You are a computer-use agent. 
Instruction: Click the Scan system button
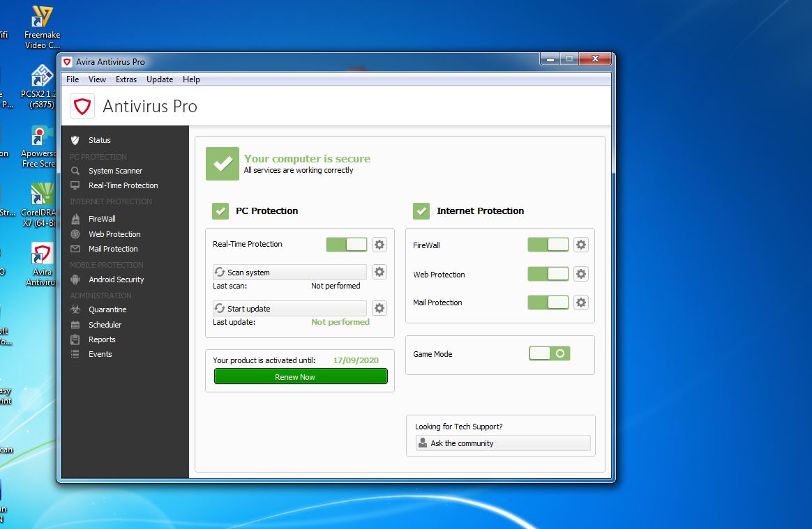point(290,273)
